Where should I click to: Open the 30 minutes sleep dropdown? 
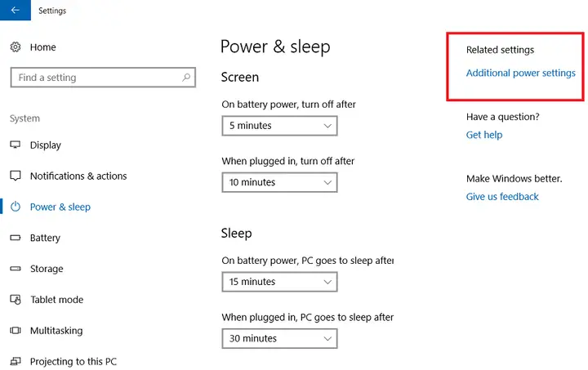(x=279, y=338)
